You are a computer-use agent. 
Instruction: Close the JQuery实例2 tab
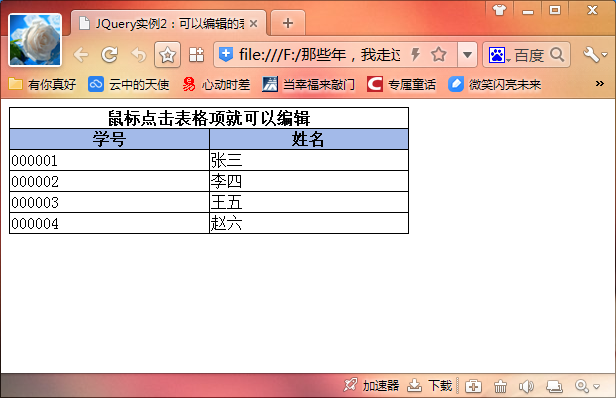click(x=253, y=24)
